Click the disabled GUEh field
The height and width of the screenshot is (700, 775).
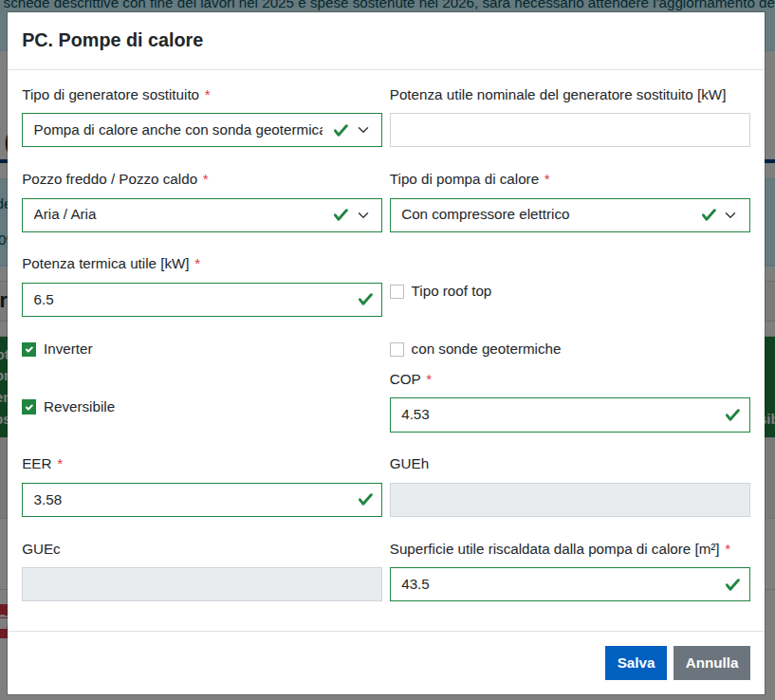[x=569, y=500]
